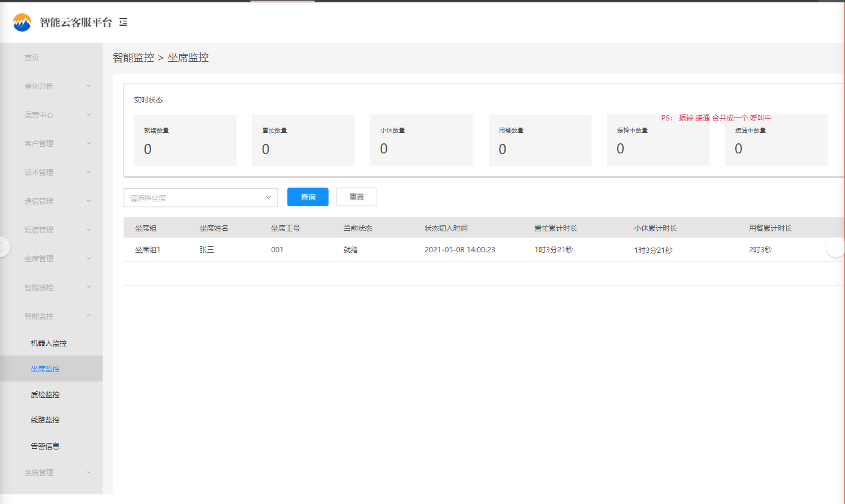Screen dimensions: 845x504
Task: Click the 小休数量 status card
Action: pos(422,140)
